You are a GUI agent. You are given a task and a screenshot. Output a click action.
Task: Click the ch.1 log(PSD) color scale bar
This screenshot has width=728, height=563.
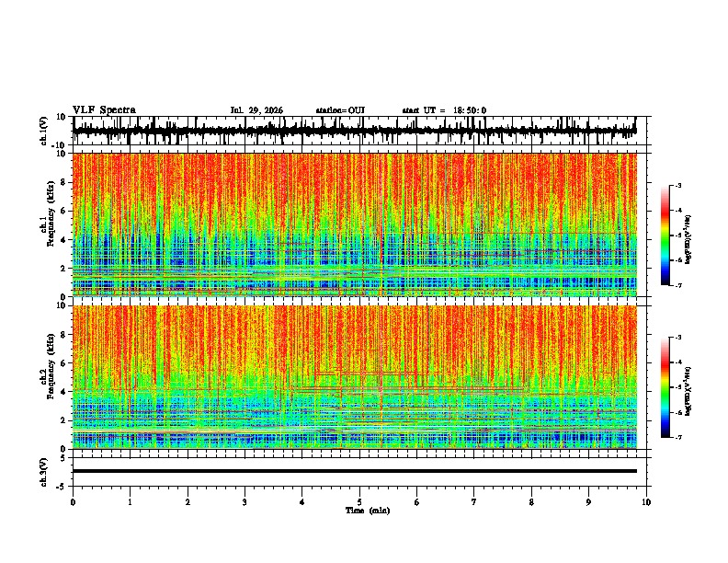665,236
